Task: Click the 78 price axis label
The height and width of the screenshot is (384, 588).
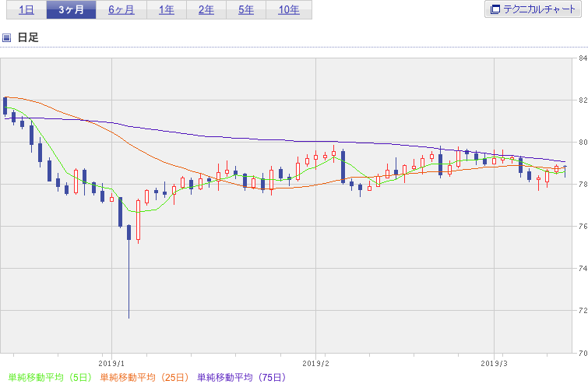Action: coord(583,184)
